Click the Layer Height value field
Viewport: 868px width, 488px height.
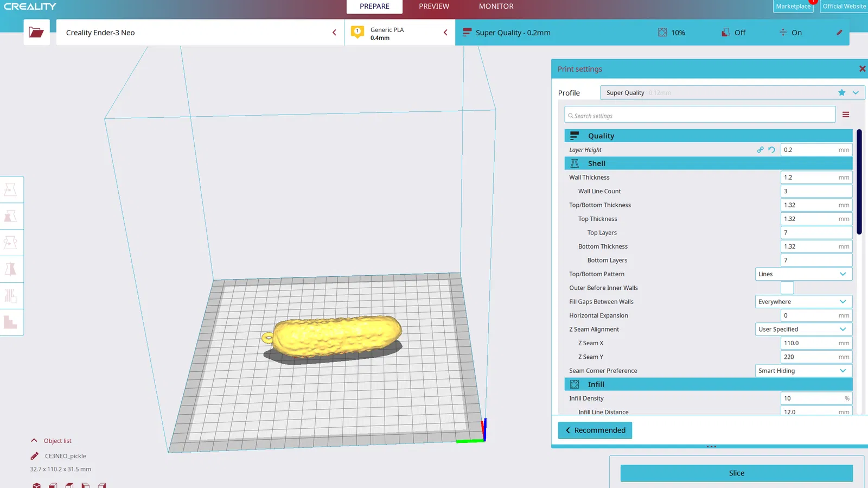click(816, 150)
